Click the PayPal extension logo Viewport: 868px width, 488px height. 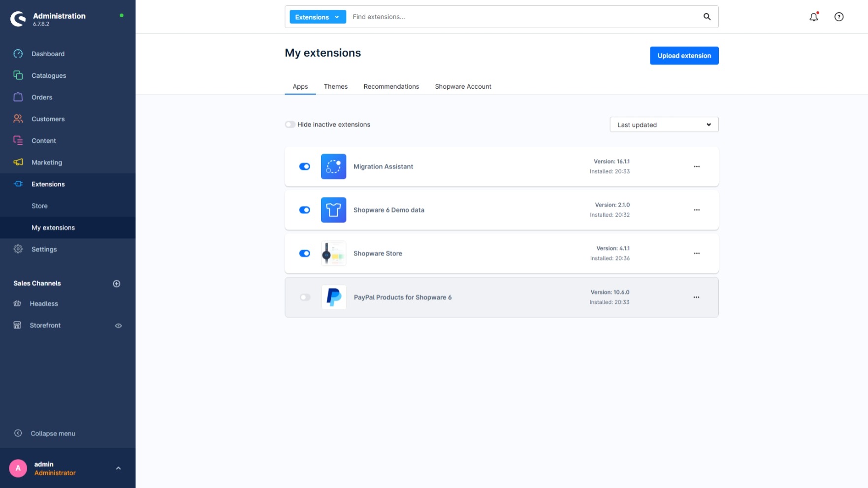(334, 297)
